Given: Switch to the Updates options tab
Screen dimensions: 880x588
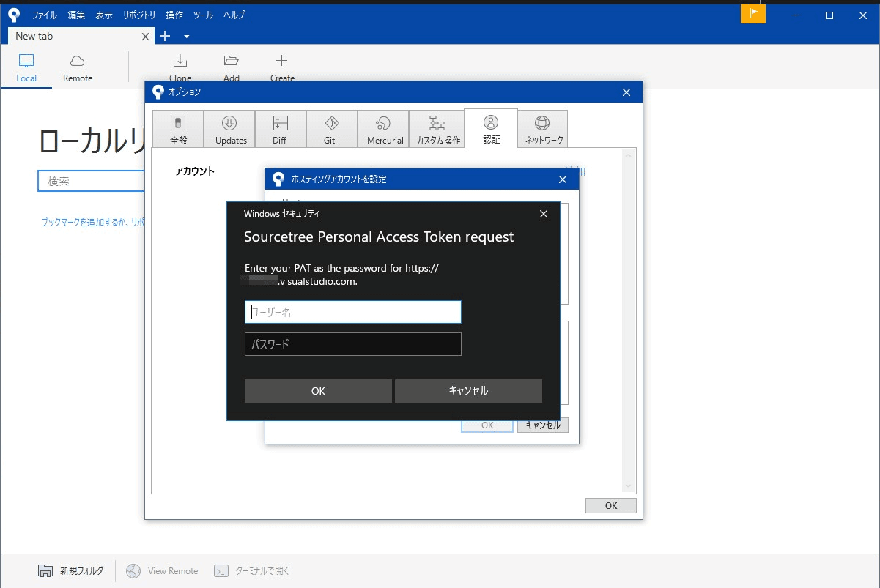Looking at the screenshot, I should (x=230, y=130).
